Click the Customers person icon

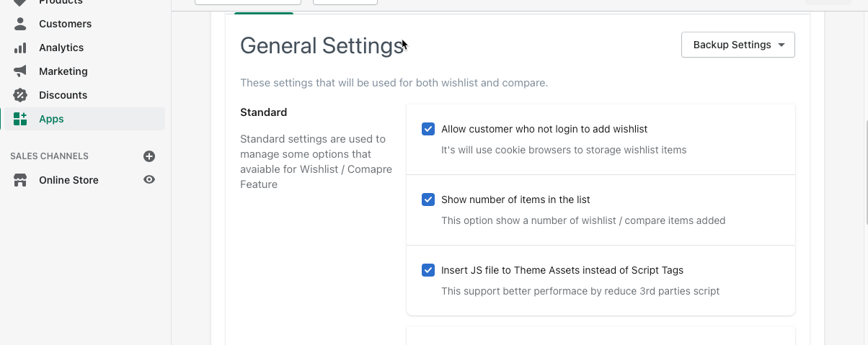coord(20,24)
